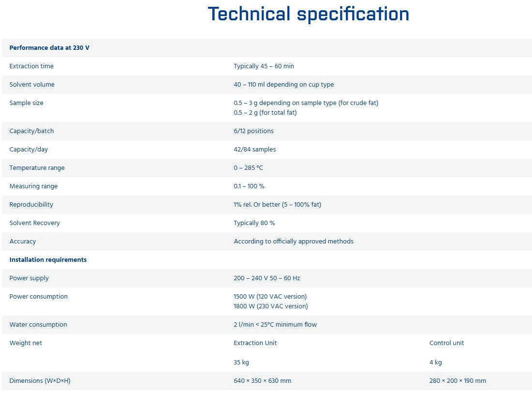This screenshot has height=393, width=532.
Task: Click the Capacity/batch value '6/12 positions'
Action: [253, 131]
